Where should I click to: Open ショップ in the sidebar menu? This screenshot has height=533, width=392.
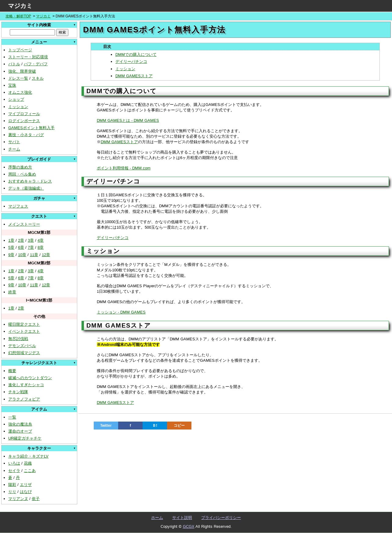click(x=16, y=100)
